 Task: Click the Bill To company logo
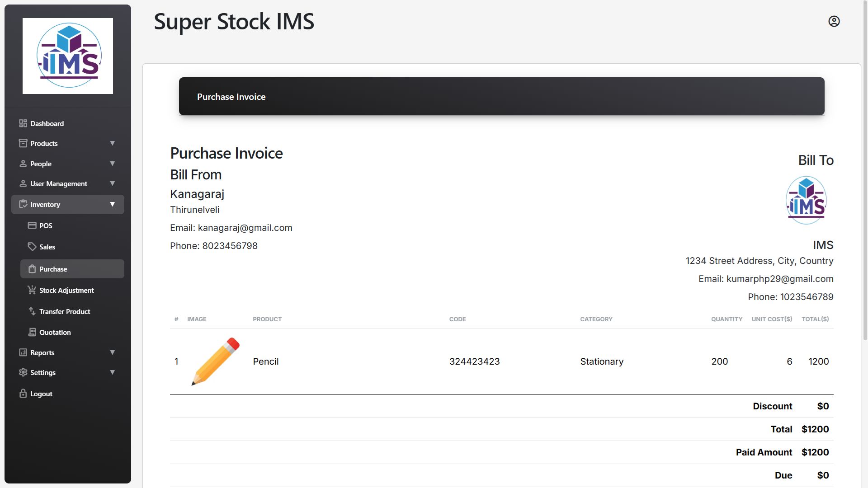point(806,200)
